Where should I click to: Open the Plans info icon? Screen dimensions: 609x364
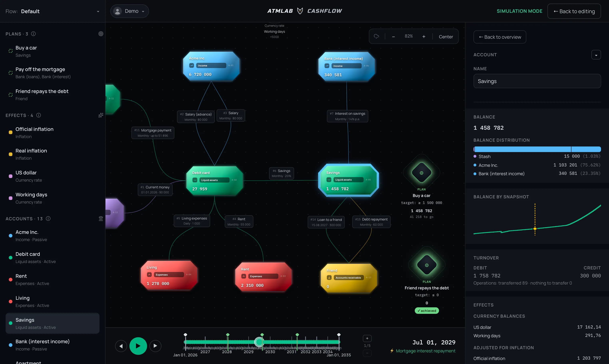click(33, 34)
